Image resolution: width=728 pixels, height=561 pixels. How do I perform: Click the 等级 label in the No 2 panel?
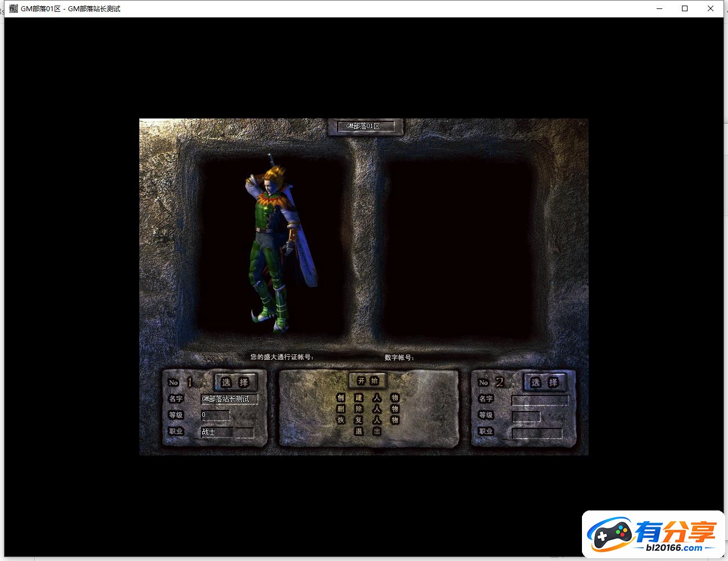pyautogui.click(x=486, y=415)
